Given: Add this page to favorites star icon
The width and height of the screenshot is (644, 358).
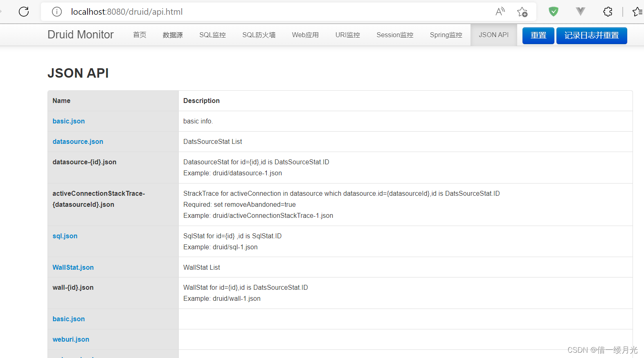Looking at the screenshot, I should (522, 12).
